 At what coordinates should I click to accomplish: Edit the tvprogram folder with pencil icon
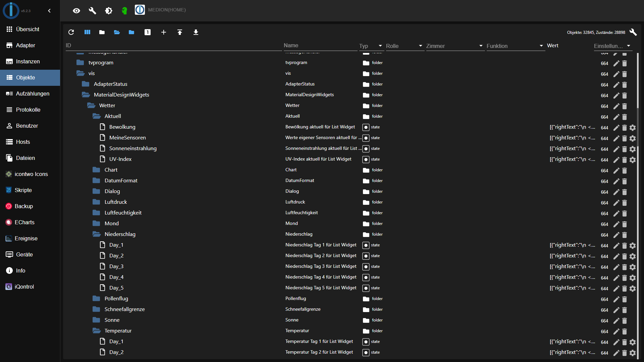tap(616, 63)
